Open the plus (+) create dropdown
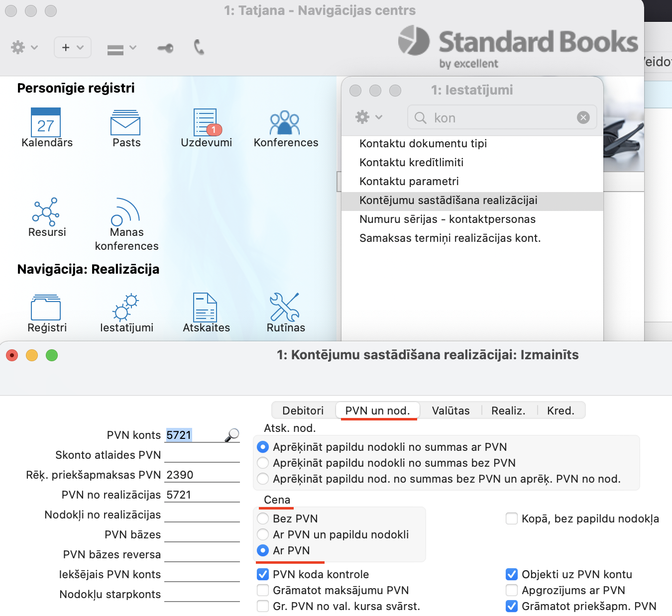 point(72,48)
